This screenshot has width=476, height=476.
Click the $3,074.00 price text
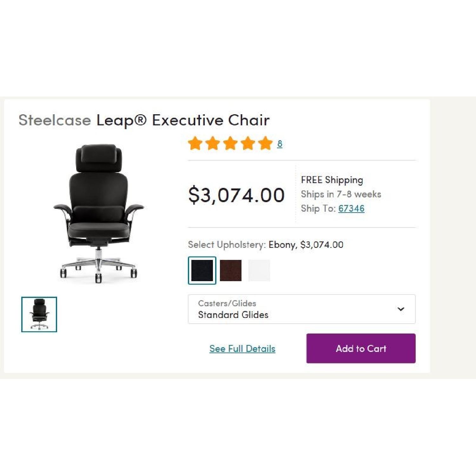click(237, 195)
